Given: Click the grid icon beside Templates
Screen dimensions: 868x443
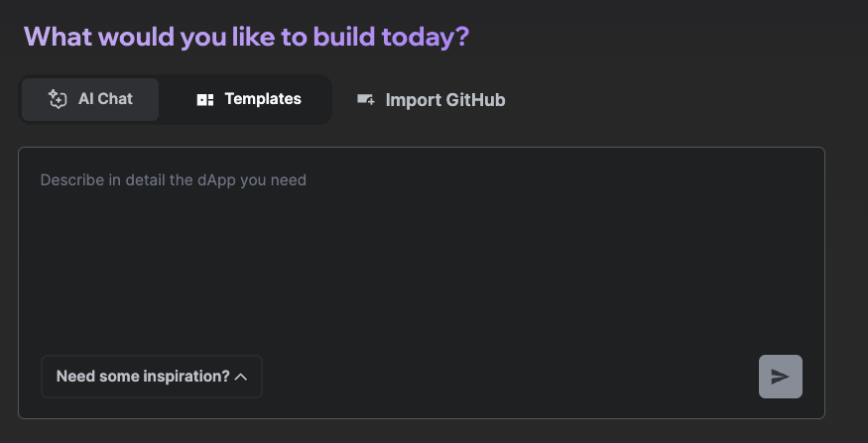Looking at the screenshot, I should 205,99.
